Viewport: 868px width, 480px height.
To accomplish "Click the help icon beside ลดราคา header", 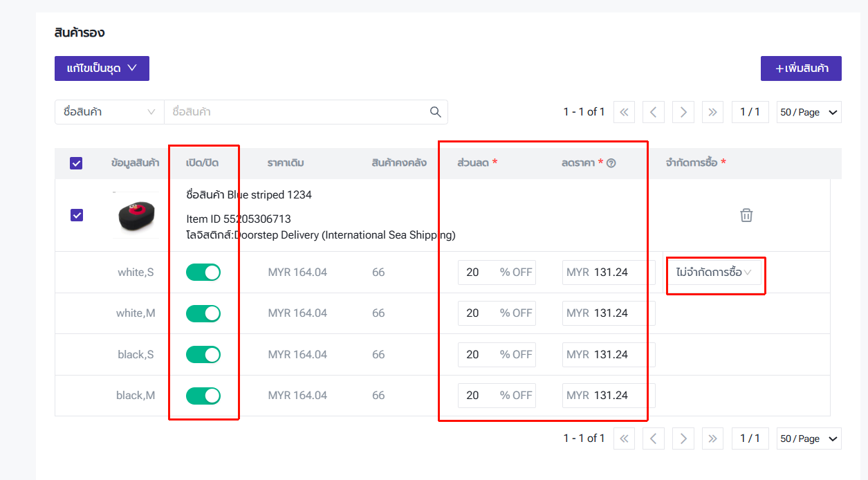I will coord(611,163).
